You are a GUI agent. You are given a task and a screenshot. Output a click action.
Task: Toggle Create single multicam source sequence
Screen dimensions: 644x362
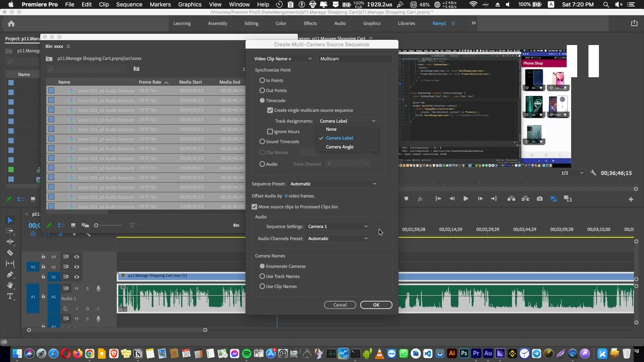(x=270, y=110)
